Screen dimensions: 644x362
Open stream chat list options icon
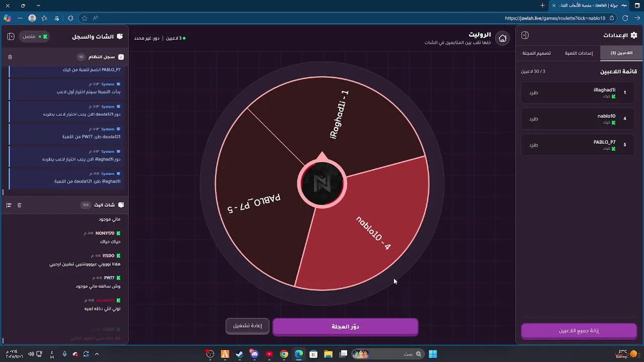9,205
